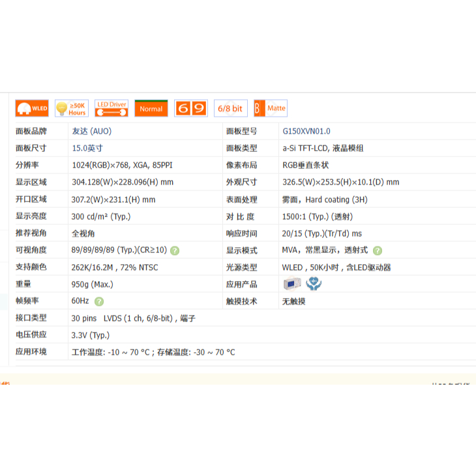Screen dimensions: 476x476
Task: Click the 30 pins LVDS interface text
Action: point(134,318)
